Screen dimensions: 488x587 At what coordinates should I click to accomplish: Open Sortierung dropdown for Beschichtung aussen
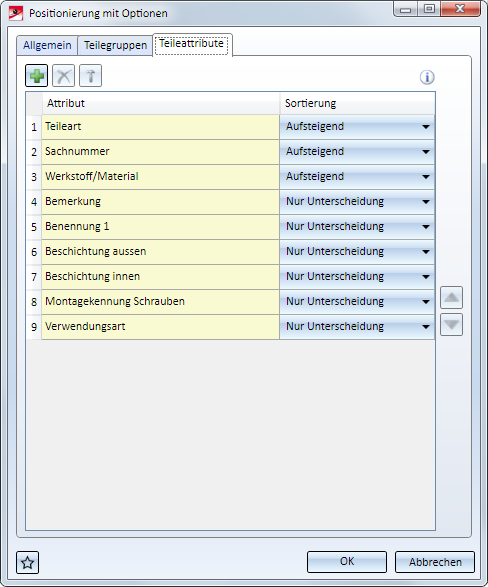pos(357,252)
